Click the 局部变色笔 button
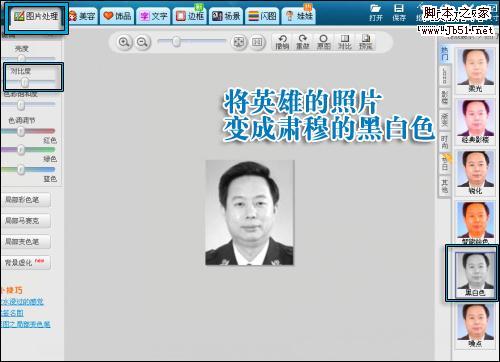500x362 pixels. pos(26,242)
